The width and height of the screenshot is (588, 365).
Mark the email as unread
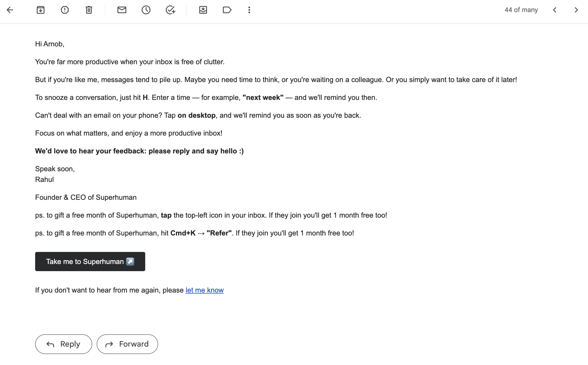[x=122, y=10]
